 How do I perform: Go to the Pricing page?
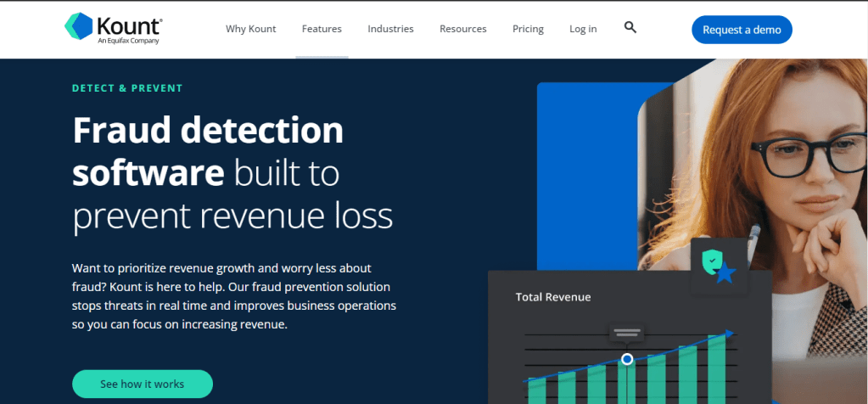click(528, 29)
